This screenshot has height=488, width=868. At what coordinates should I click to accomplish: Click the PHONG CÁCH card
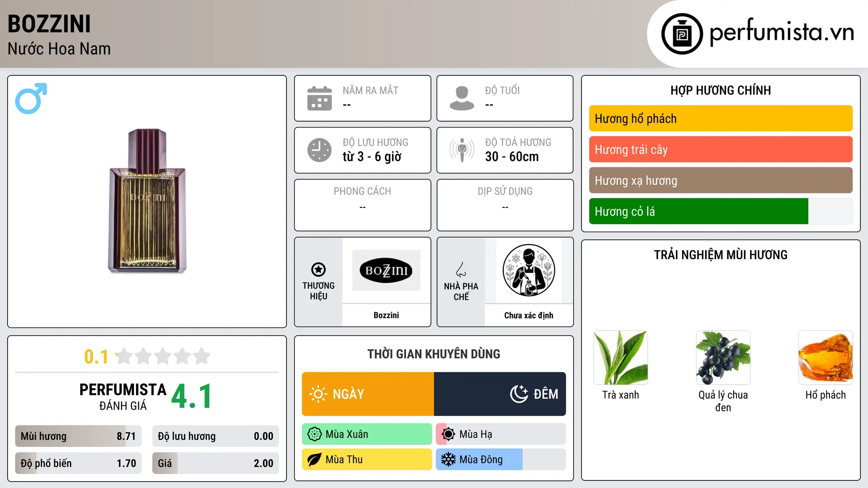(362, 205)
